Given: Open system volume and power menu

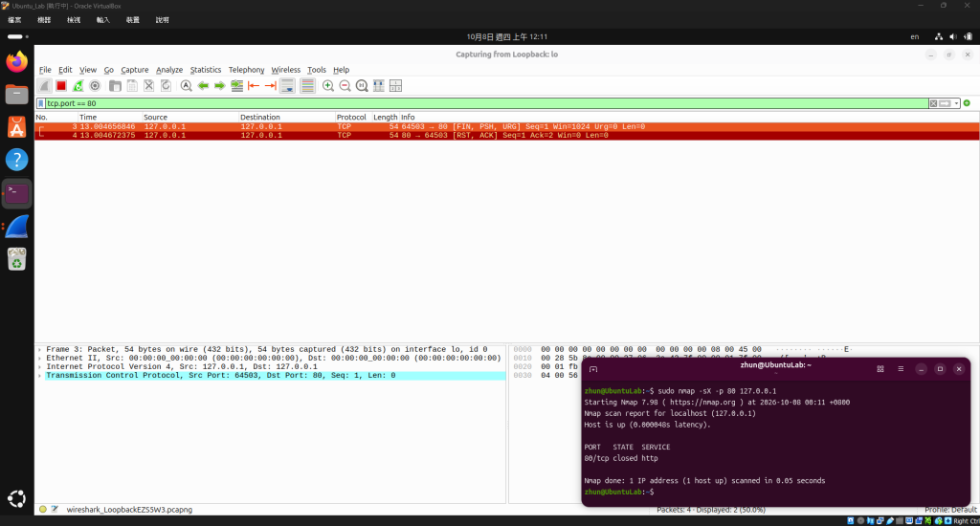Looking at the screenshot, I should tap(953, 37).
